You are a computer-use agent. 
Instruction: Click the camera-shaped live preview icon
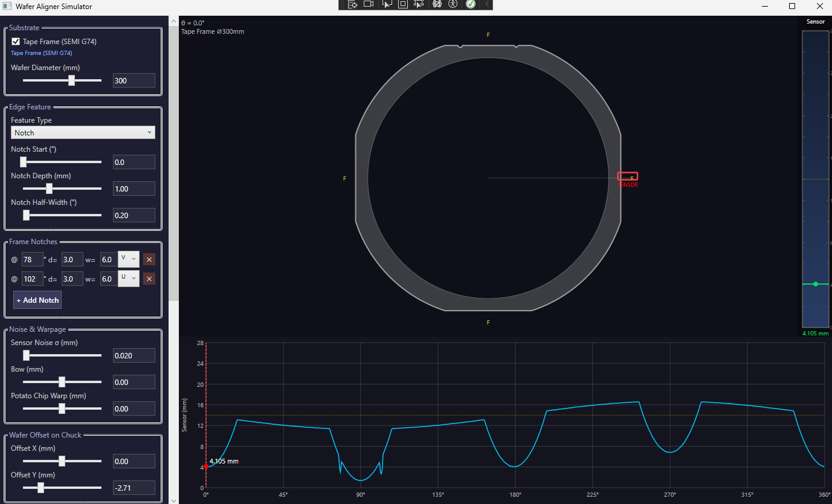point(369,4)
